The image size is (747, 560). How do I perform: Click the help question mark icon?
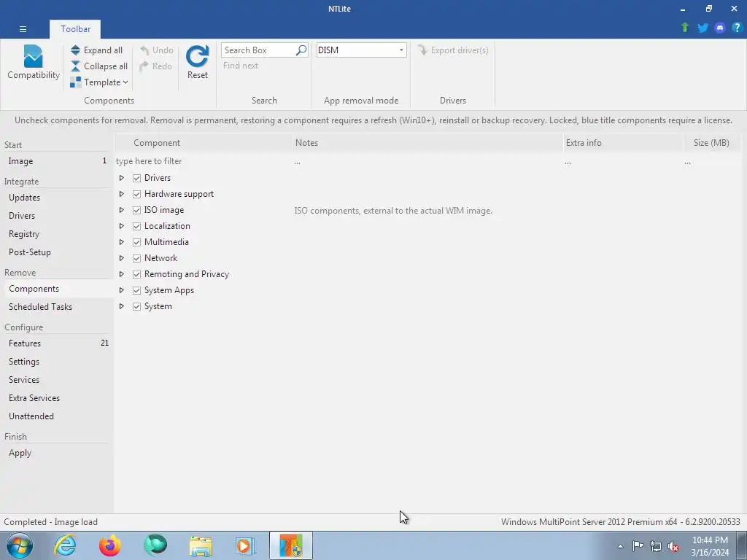(737, 28)
